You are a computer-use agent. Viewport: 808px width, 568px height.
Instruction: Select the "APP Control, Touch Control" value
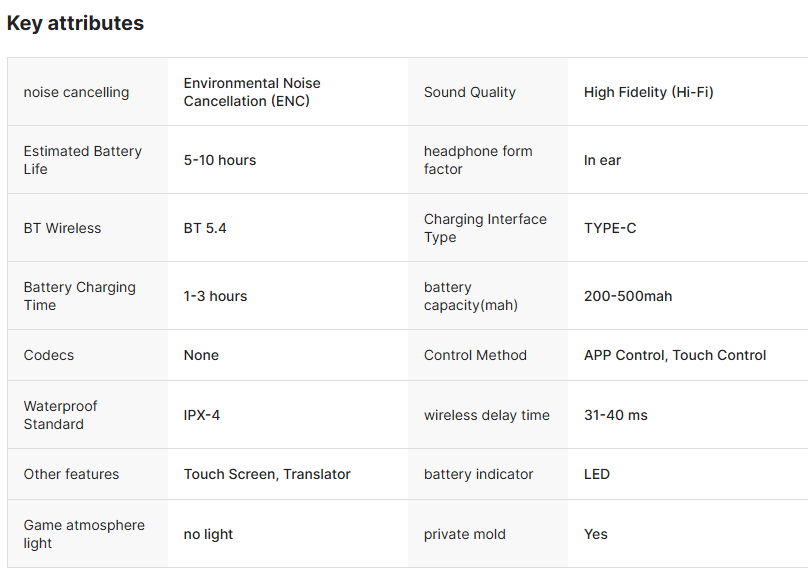(x=675, y=355)
